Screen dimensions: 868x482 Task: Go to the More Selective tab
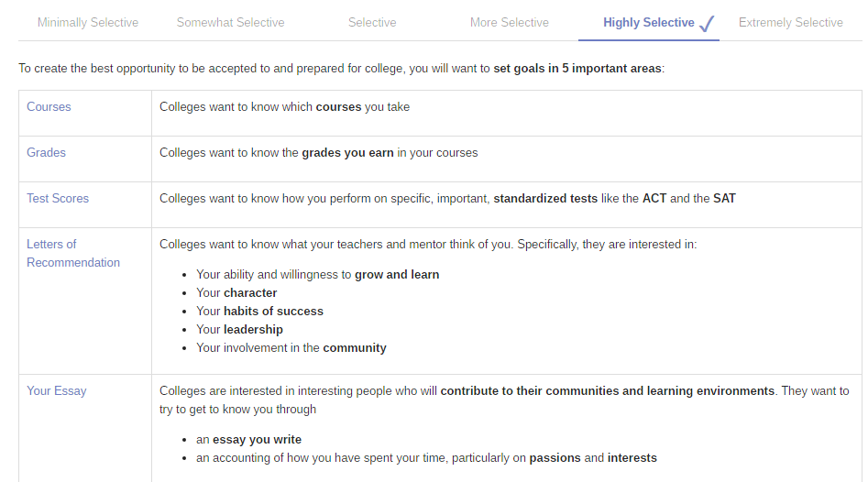coord(510,23)
